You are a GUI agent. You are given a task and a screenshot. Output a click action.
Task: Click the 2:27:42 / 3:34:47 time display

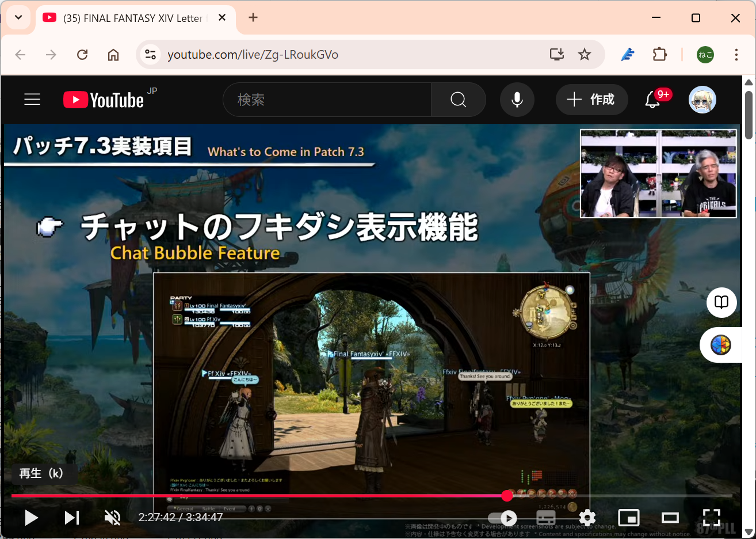tap(181, 517)
